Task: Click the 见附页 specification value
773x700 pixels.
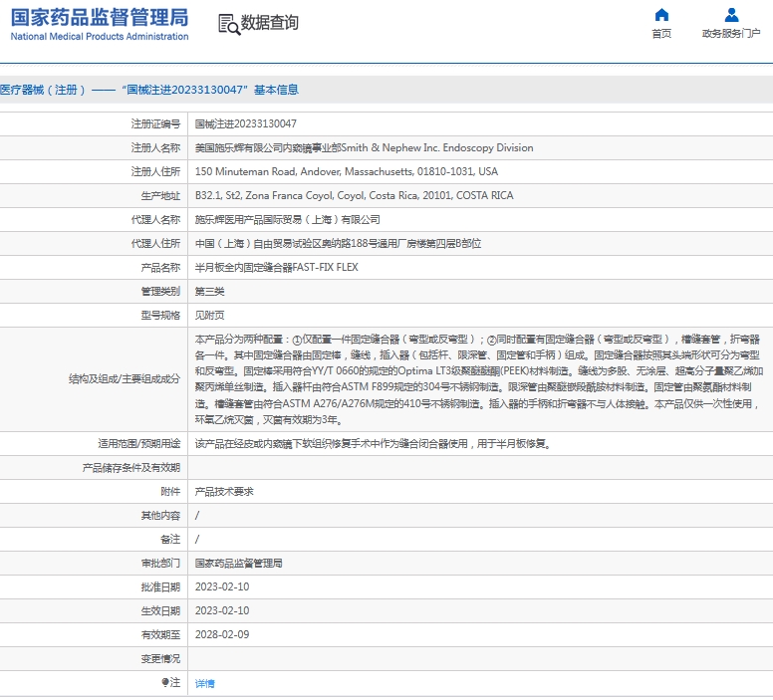Action: [209, 315]
